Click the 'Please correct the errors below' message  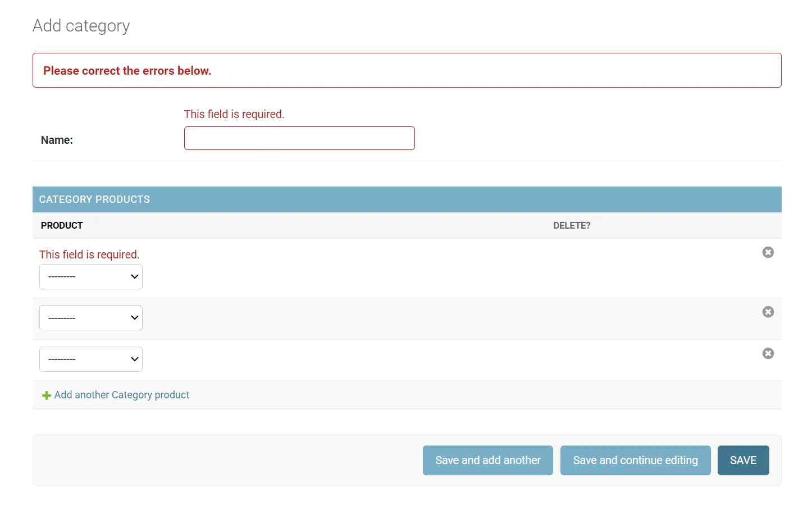click(127, 71)
